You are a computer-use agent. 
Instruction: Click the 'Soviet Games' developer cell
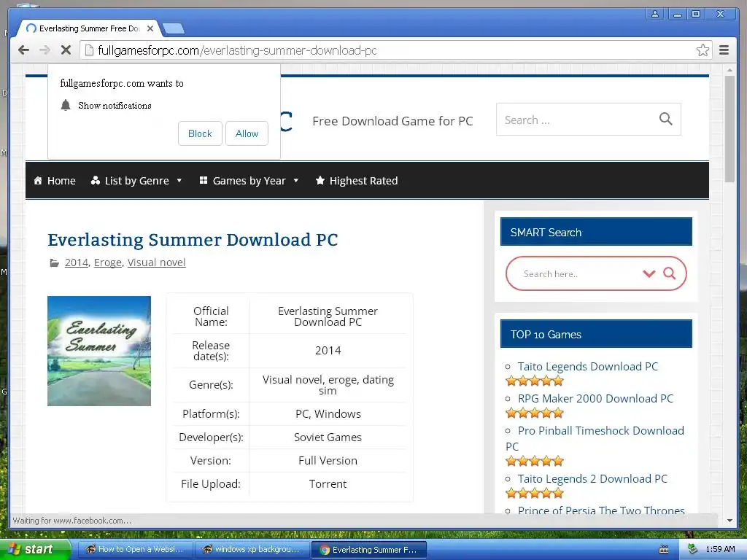[x=328, y=437]
